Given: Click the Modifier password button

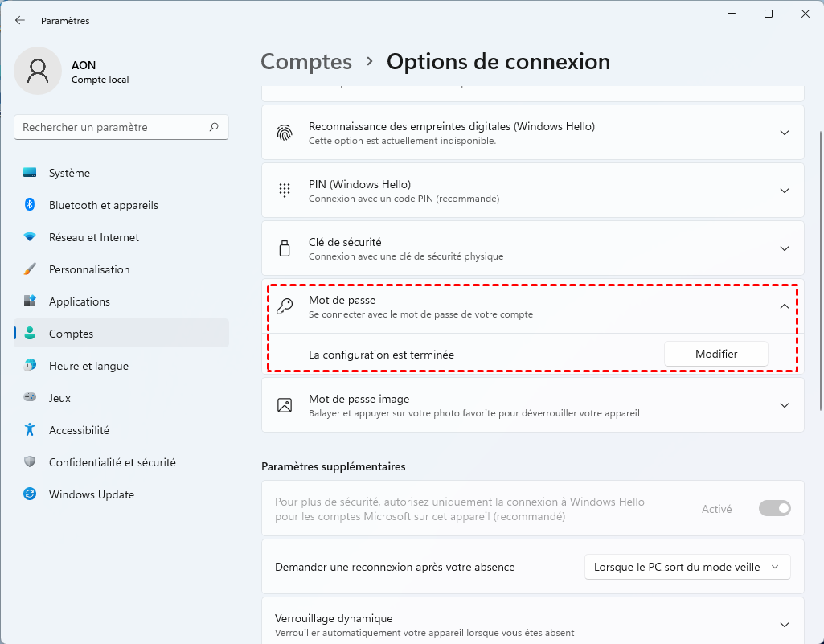Looking at the screenshot, I should (715, 354).
